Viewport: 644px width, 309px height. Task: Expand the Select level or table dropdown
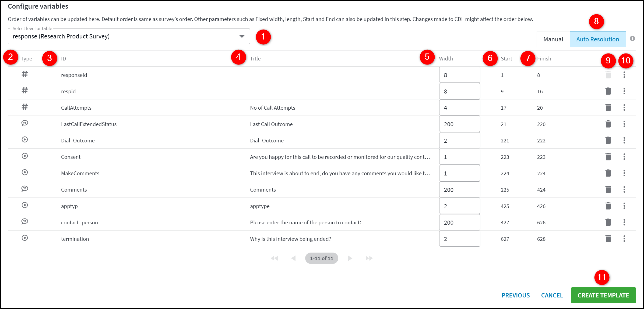[x=129, y=36]
